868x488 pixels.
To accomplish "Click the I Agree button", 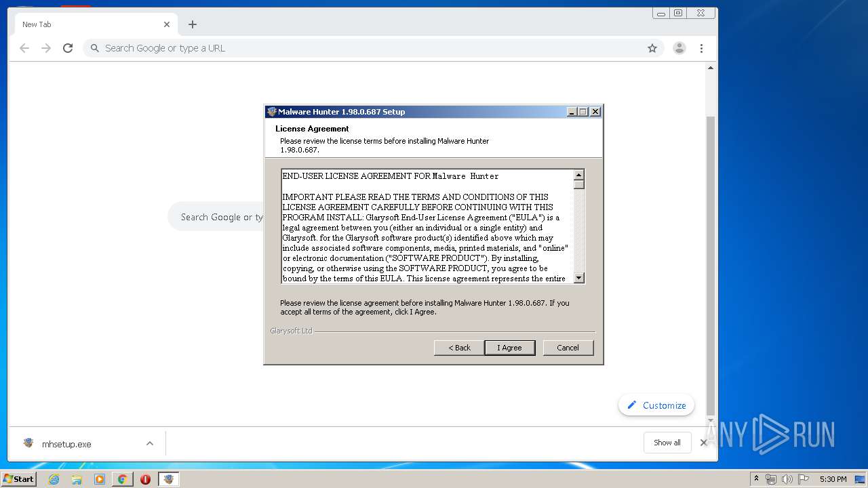I will [x=509, y=348].
